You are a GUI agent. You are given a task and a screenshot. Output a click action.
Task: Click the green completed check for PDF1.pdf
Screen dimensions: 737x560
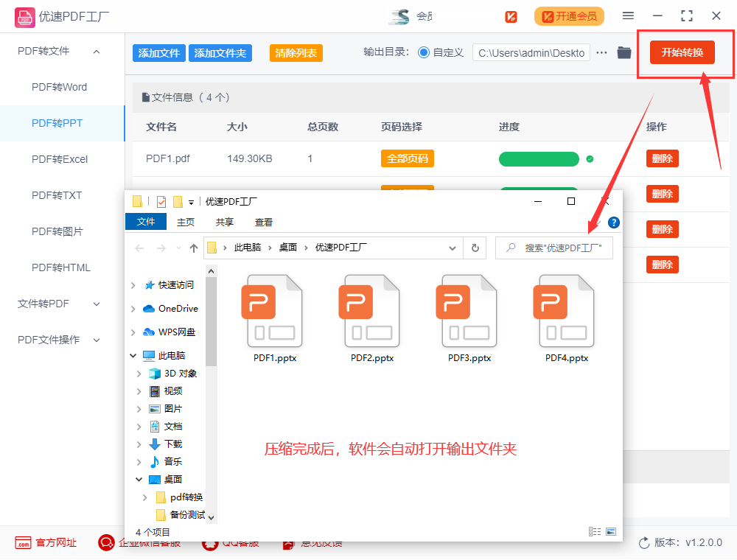[590, 159]
